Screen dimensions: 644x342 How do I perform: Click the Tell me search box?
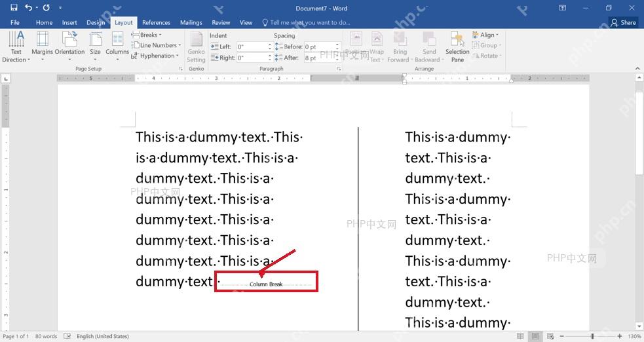(307, 22)
